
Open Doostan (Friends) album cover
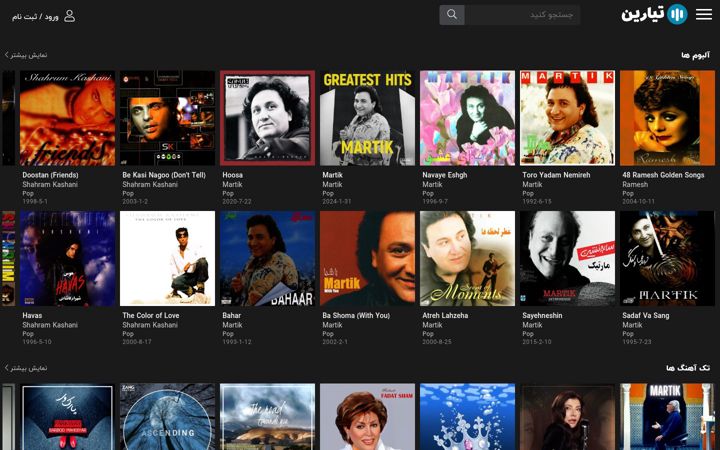[x=68, y=118]
